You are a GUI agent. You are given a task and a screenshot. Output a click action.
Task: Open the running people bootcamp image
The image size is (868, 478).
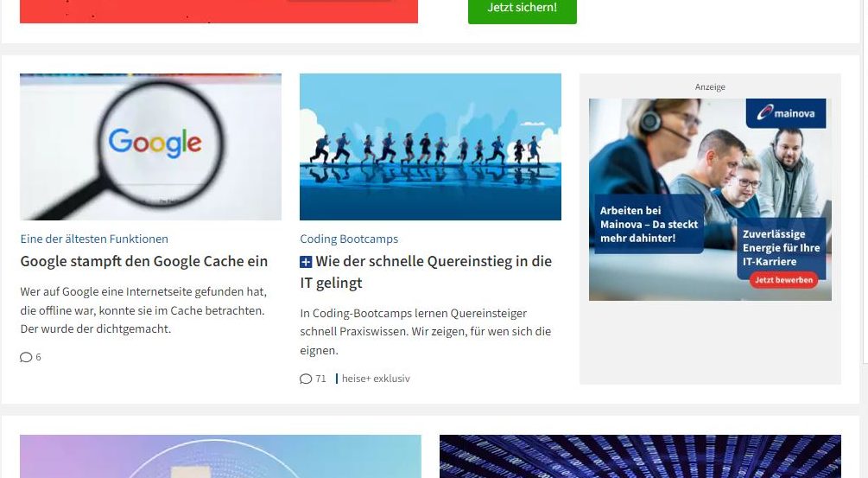pyautogui.click(x=431, y=147)
